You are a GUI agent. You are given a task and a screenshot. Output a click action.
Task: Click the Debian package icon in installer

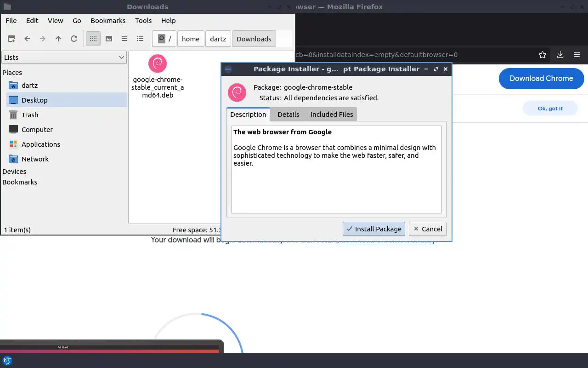coord(237,92)
